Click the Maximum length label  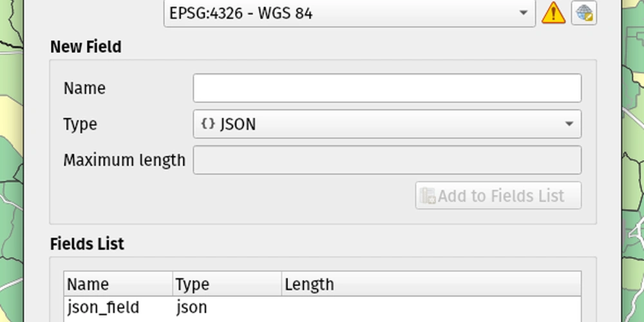pos(124,160)
